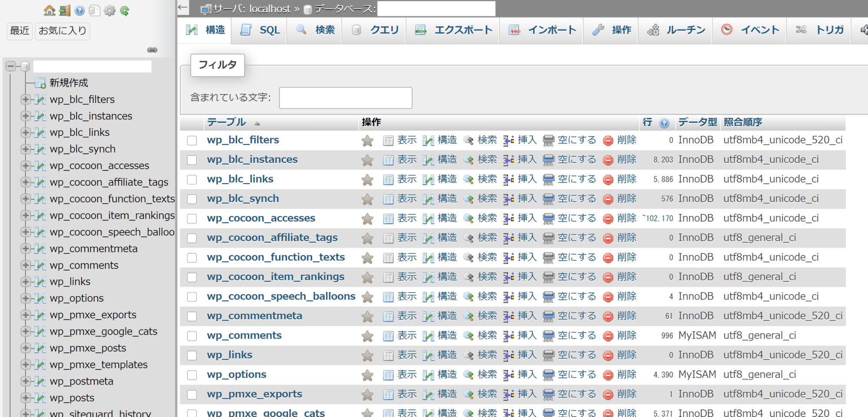Click 空にする link for wp_options
This screenshot has width=868, height=417.
pos(577,374)
